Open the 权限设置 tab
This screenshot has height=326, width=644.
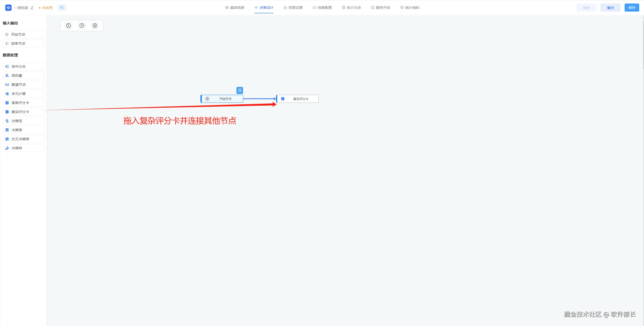(293, 8)
